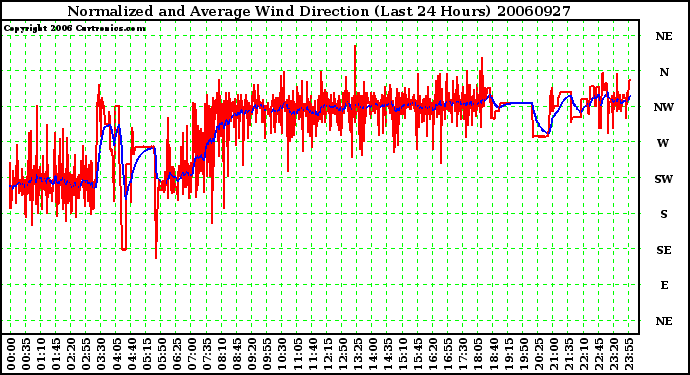The width and height of the screenshot is (690, 375).
Task: Select the NW direction label
Action: coord(664,107)
